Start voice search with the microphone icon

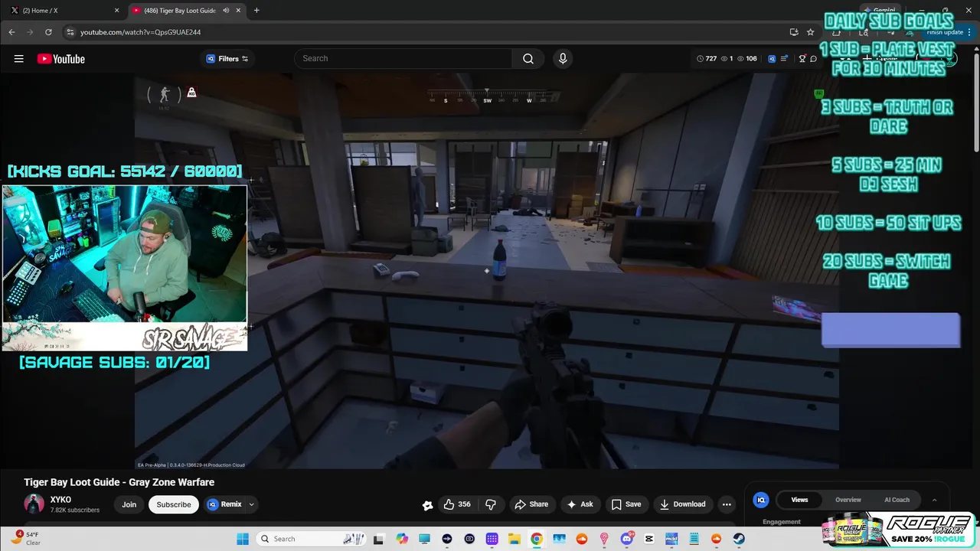563,59
